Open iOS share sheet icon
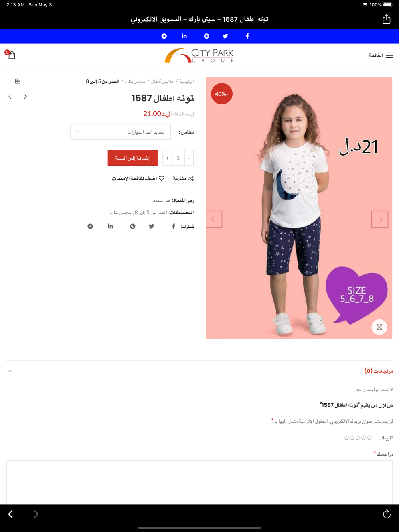The width and height of the screenshot is (399, 532). [386, 19]
